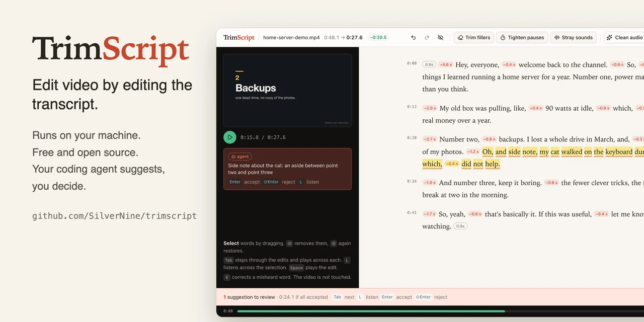This screenshot has width=644, height=322.
Task: Click the TrimScript logo in app header
Action: [239, 38]
